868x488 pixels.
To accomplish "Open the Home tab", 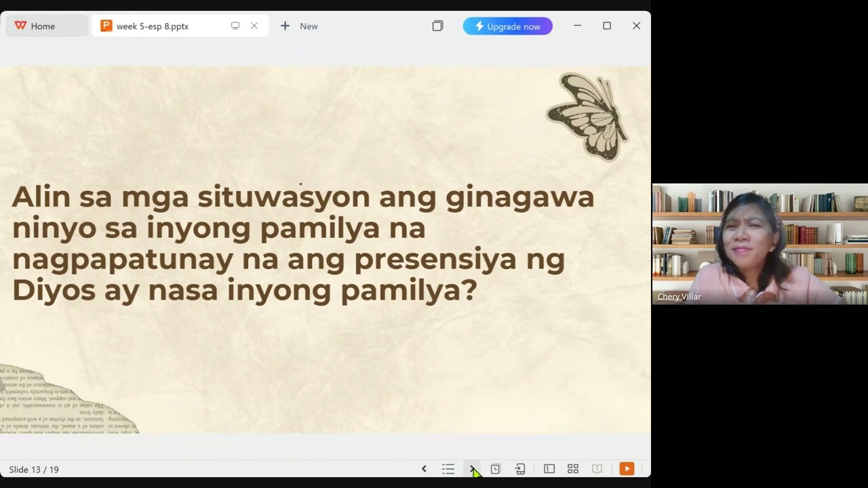I will point(46,26).
